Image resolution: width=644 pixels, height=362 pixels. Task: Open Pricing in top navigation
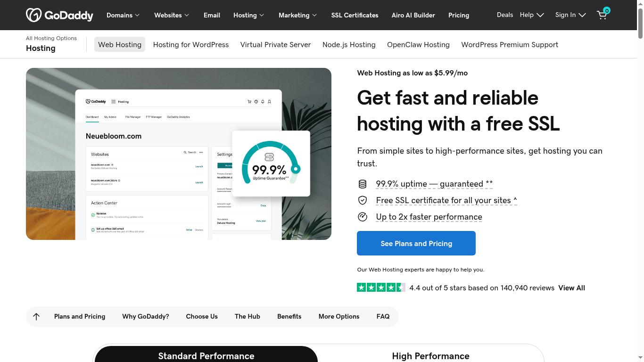click(459, 15)
